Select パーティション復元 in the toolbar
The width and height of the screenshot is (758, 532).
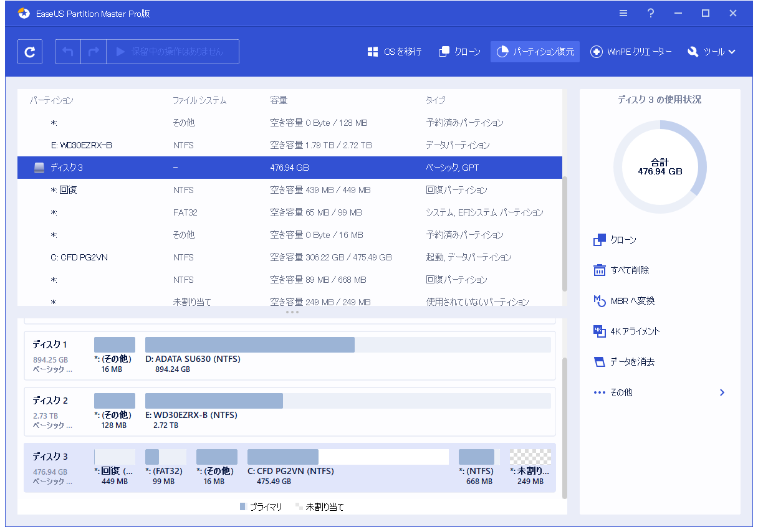point(535,52)
